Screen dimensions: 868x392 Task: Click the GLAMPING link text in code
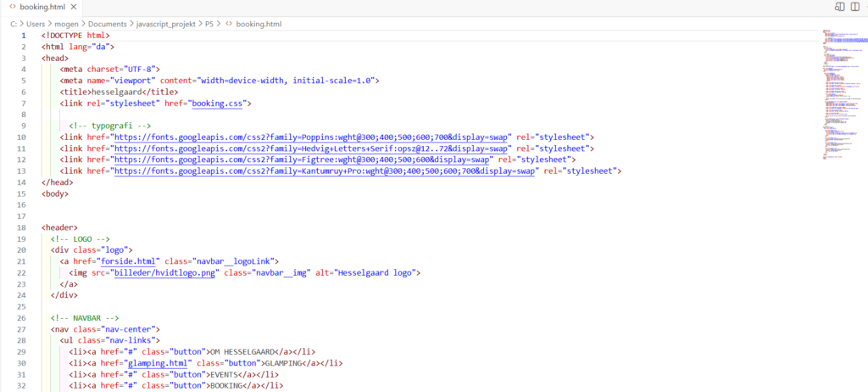pos(284,364)
